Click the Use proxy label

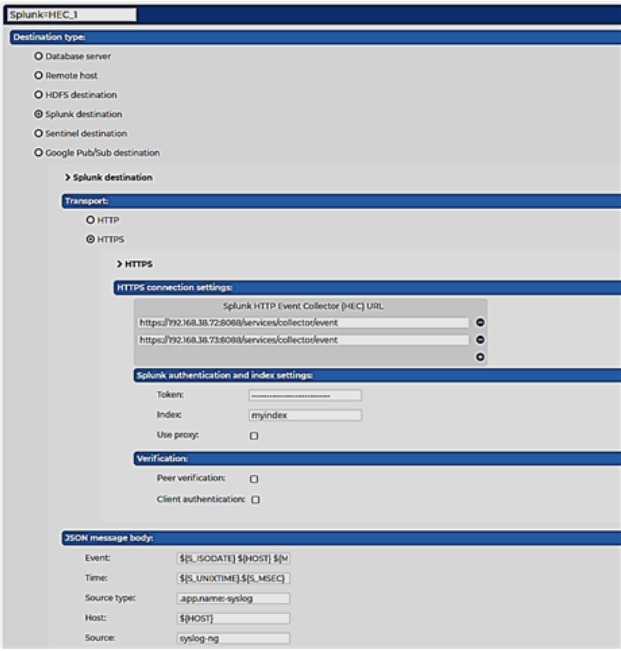(x=178, y=435)
